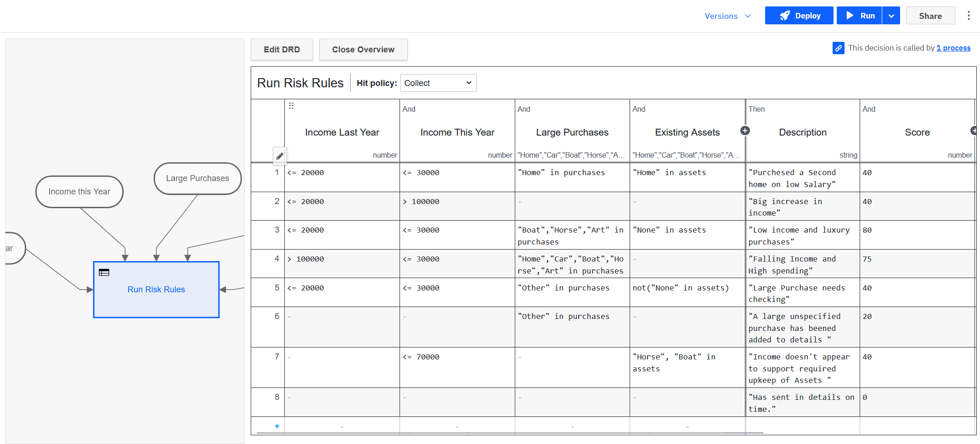Open the three-dot more options menu
The height and width of the screenshot is (444, 980).
click(x=969, y=16)
